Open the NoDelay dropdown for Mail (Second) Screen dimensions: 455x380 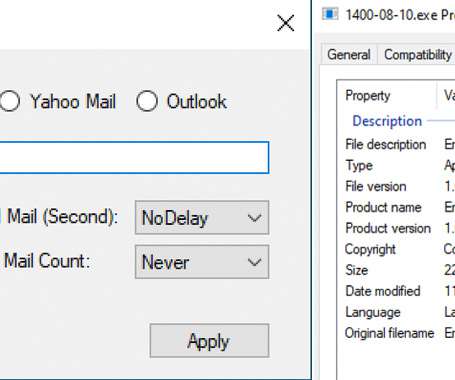[x=202, y=218]
